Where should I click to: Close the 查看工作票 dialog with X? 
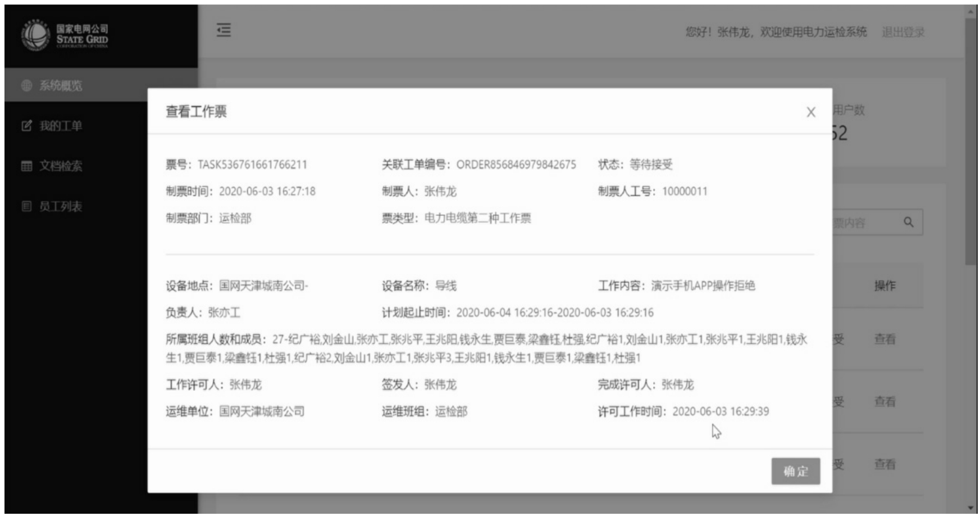click(810, 112)
